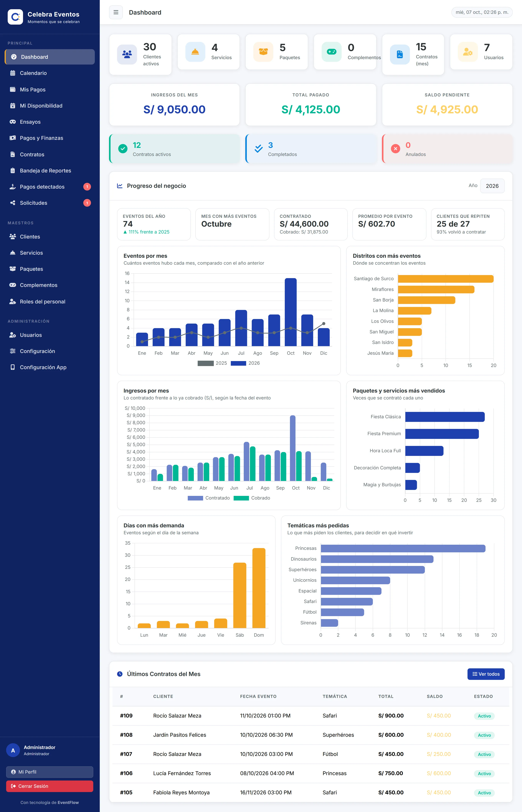Click the Clientes activos people icon card
The image size is (522, 812).
coord(127,54)
